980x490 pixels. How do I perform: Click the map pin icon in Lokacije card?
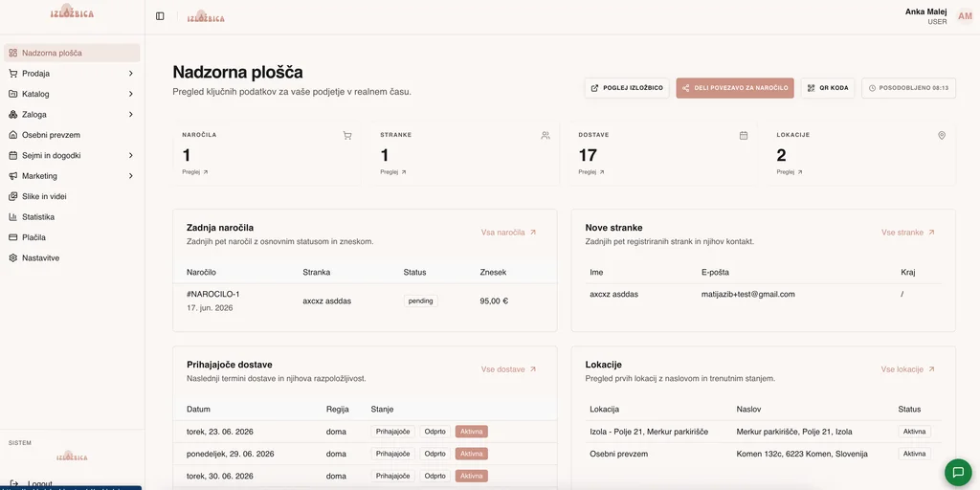[x=942, y=135]
